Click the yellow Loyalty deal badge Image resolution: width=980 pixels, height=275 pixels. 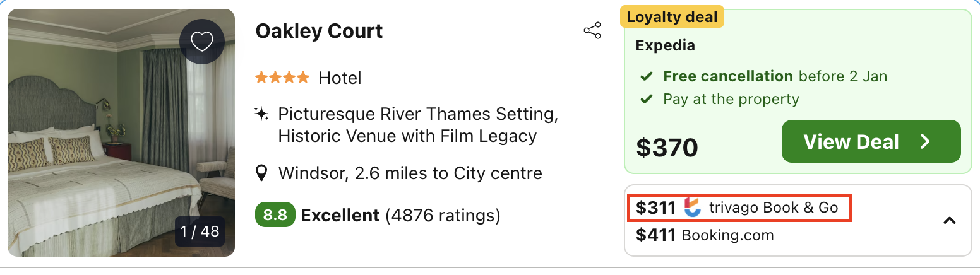pos(672,17)
